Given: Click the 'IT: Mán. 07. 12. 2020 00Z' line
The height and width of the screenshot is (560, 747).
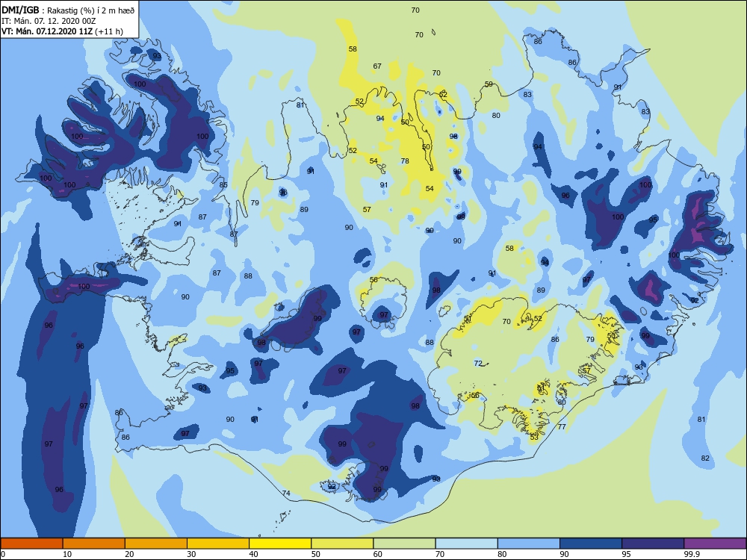Looking at the screenshot, I should pyautogui.click(x=49, y=21).
